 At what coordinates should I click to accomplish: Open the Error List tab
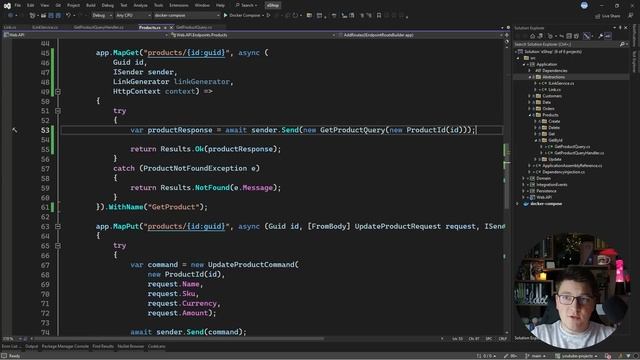(x=11, y=347)
